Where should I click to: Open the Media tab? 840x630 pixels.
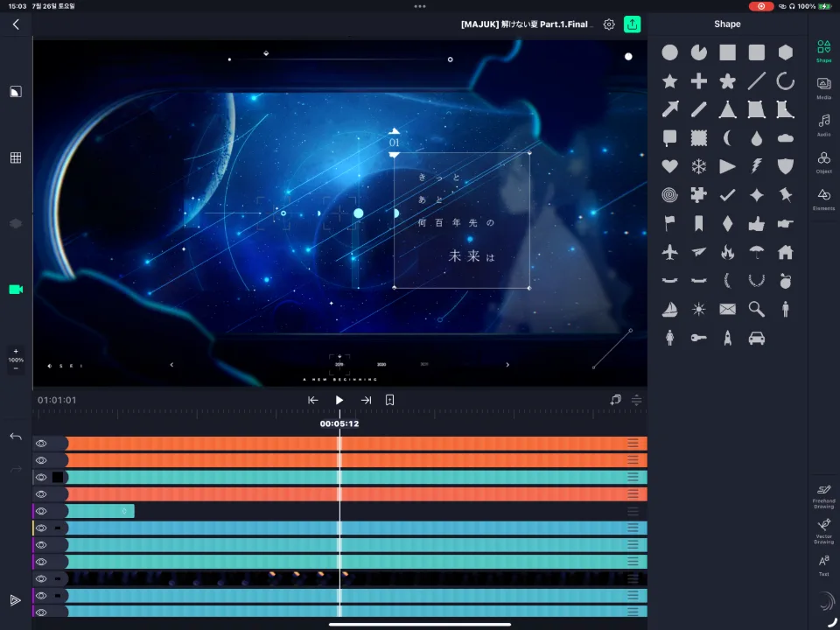[x=824, y=88]
